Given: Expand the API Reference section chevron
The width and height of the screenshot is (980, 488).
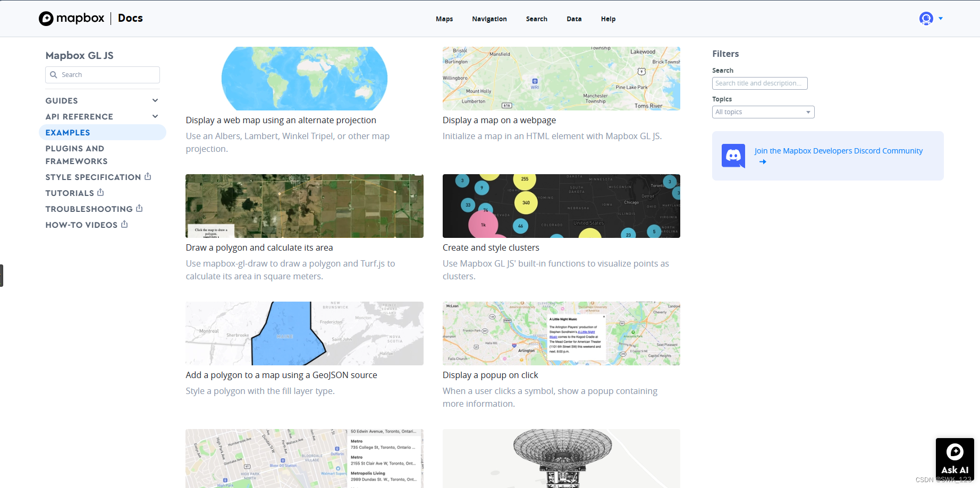Looking at the screenshot, I should tap(155, 116).
